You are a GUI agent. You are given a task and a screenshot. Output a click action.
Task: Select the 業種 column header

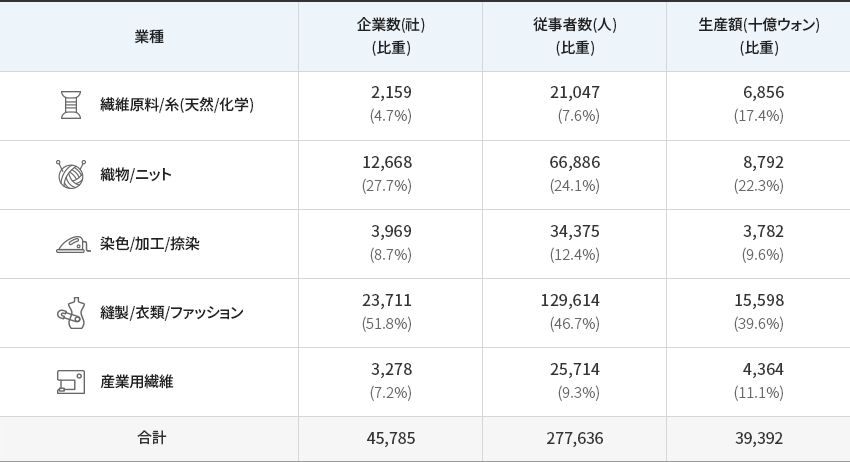[149, 36]
